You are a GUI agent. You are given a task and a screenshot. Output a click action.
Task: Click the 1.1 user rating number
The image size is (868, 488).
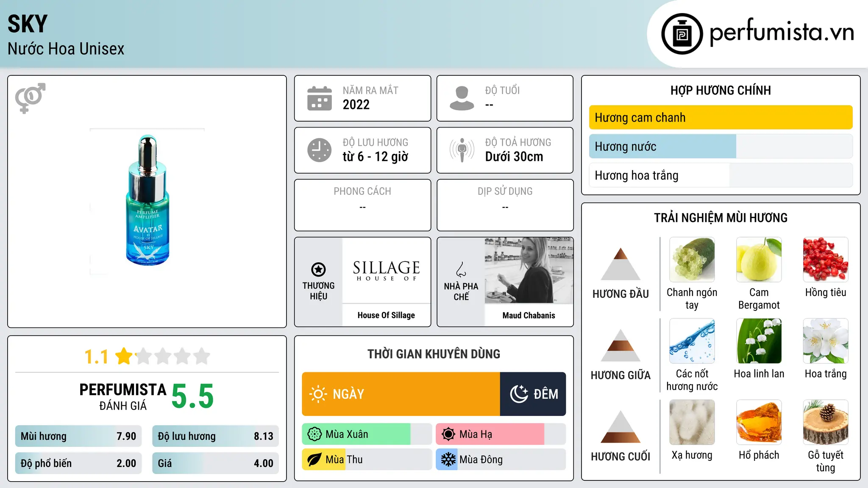tap(96, 357)
